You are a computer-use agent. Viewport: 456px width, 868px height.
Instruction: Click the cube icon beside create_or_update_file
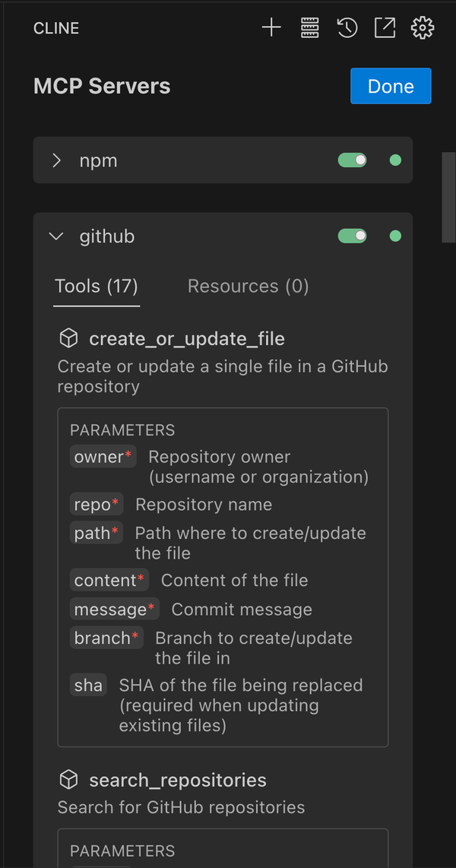(69, 338)
